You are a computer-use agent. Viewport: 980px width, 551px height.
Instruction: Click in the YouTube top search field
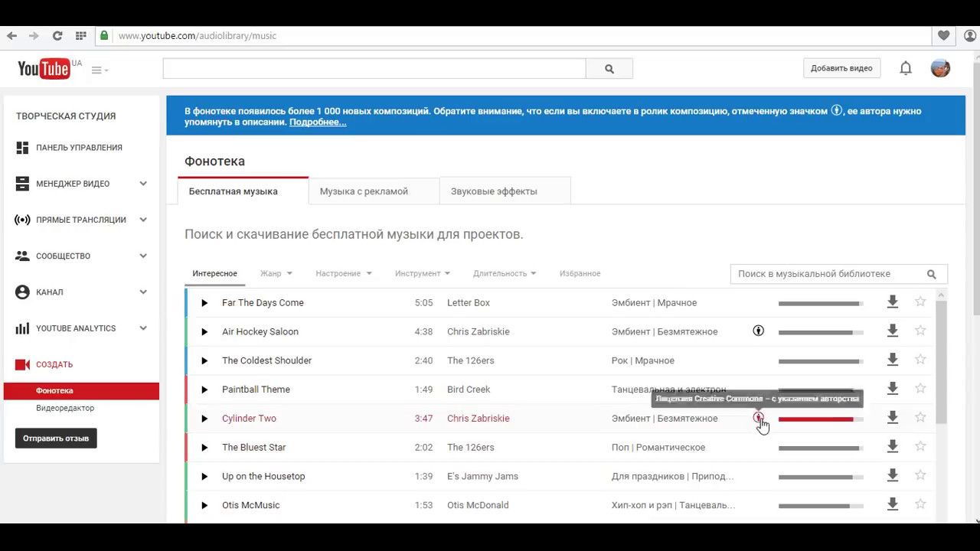click(374, 69)
